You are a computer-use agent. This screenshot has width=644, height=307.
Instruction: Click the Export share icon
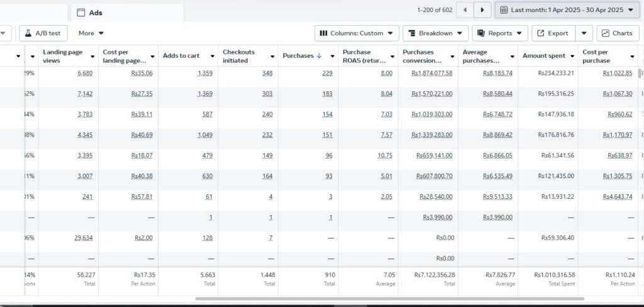(540, 33)
